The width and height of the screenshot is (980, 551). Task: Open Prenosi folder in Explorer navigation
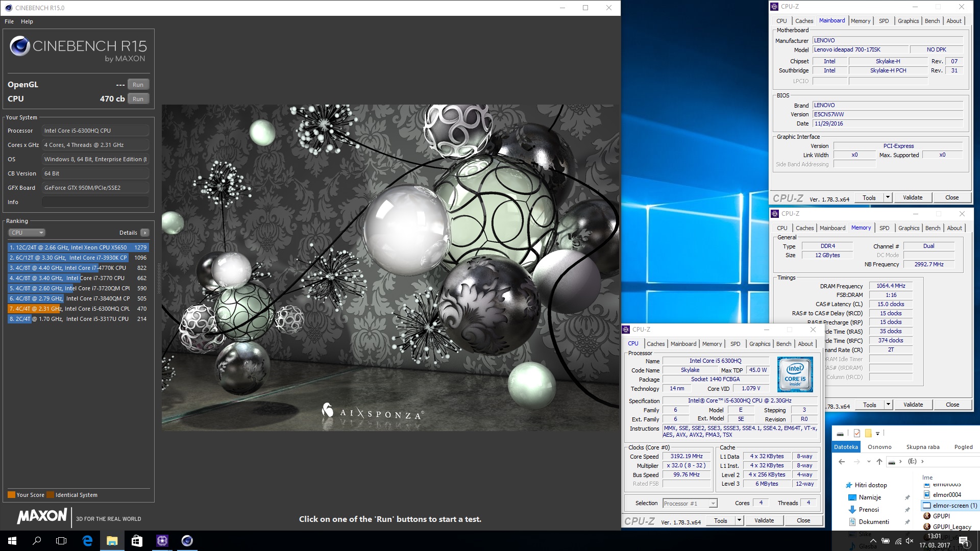864,510
